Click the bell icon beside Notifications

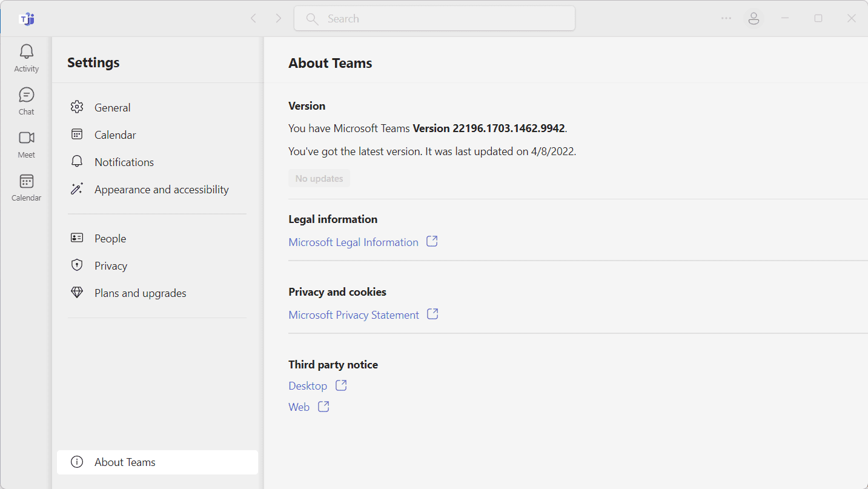coord(77,162)
